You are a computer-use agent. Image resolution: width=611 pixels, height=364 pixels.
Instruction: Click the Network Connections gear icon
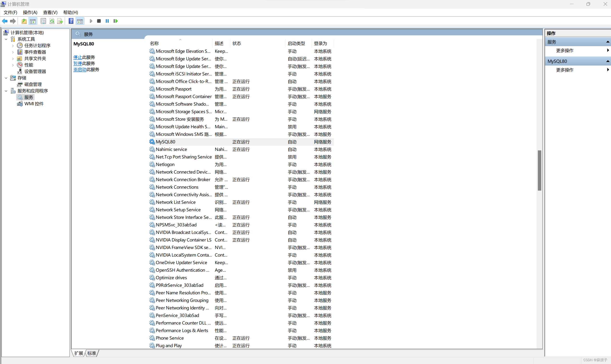coord(152,187)
